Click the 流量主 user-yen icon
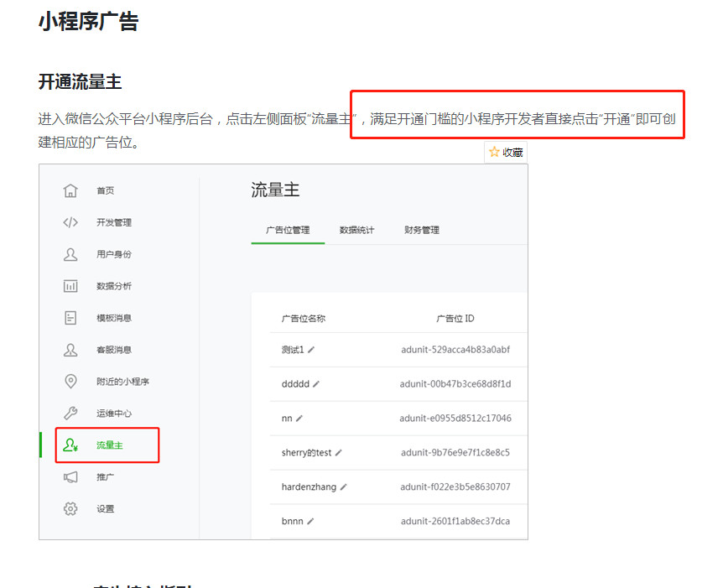723x588 pixels. click(70, 445)
